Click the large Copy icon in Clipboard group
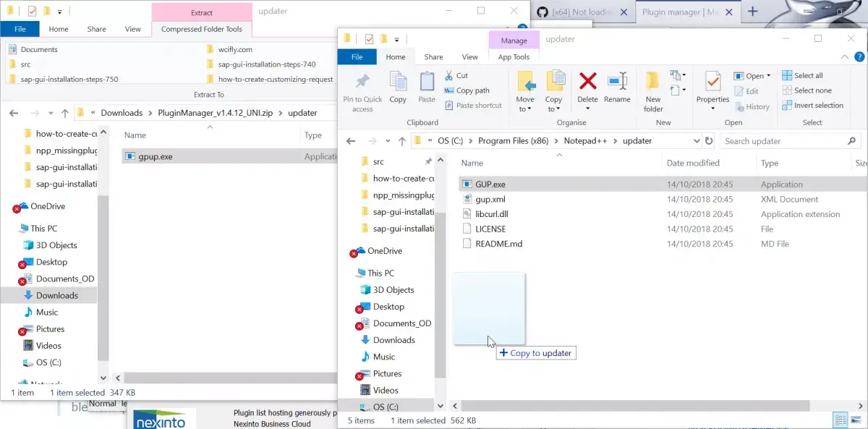The width and height of the screenshot is (868, 429). click(x=398, y=88)
